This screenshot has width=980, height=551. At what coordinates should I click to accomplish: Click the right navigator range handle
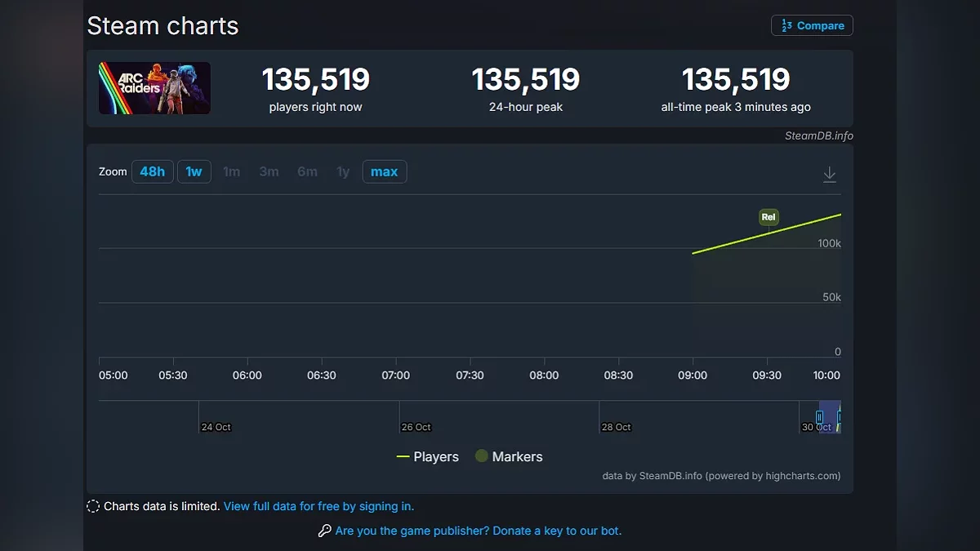pos(839,417)
